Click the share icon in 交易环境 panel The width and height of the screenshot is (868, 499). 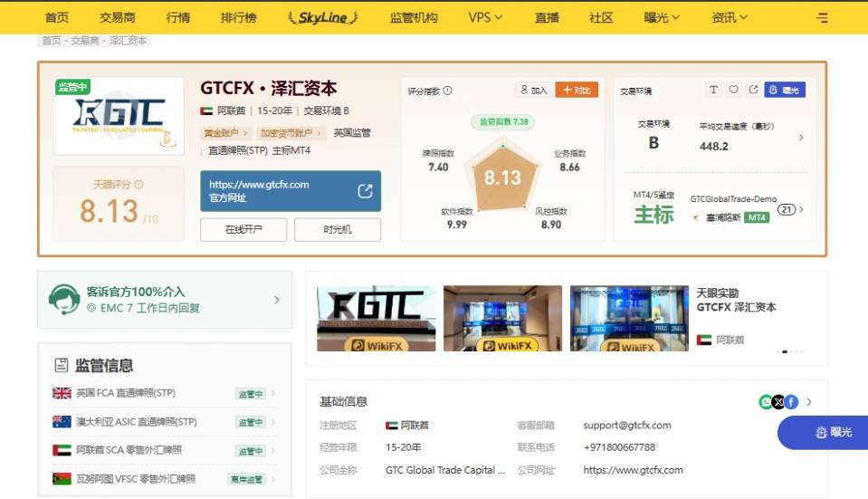click(x=753, y=90)
